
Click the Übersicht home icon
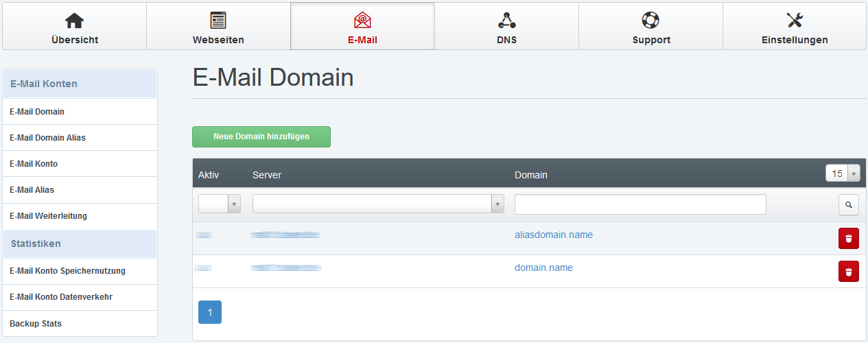click(x=74, y=21)
